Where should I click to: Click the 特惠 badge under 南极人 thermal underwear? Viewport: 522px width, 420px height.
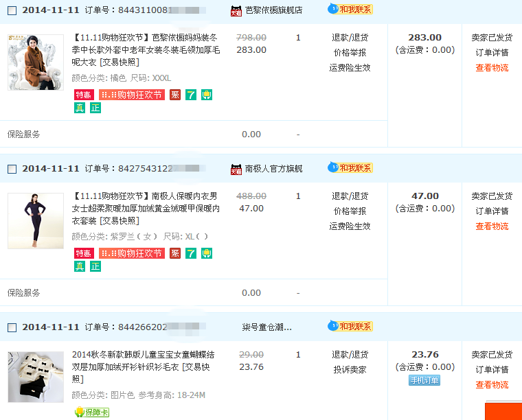pyautogui.click(x=84, y=253)
